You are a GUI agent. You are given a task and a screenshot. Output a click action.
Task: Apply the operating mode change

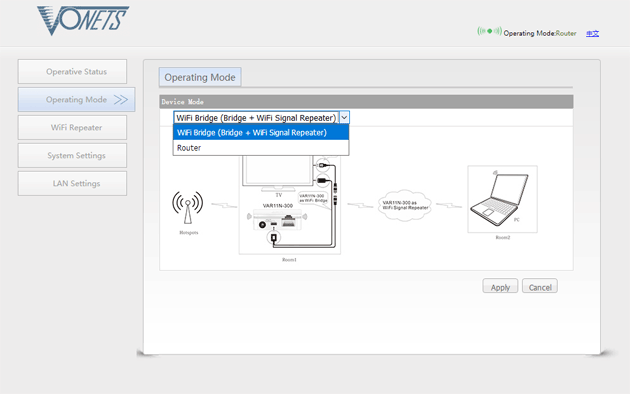click(x=500, y=286)
